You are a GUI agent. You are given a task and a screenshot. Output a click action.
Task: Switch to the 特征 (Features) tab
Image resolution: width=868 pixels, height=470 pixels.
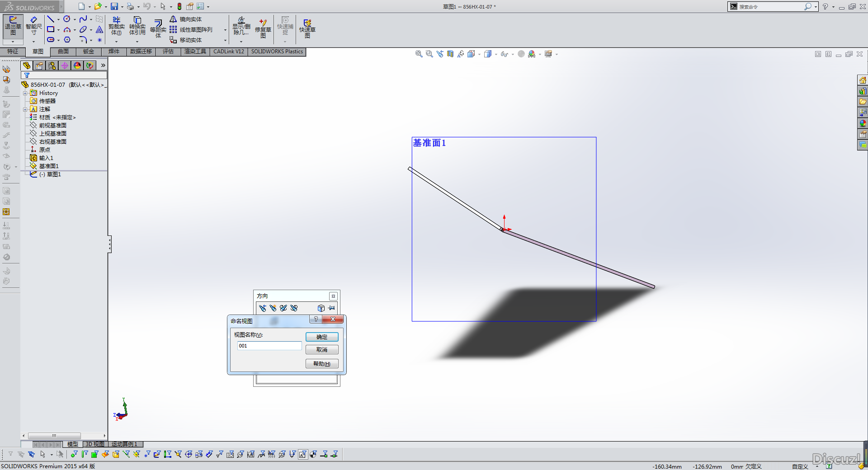click(13, 52)
